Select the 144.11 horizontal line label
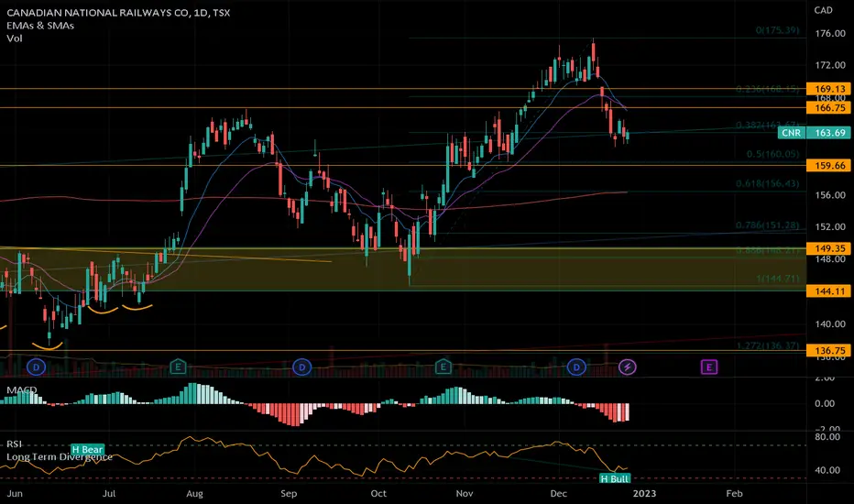 [827, 291]
